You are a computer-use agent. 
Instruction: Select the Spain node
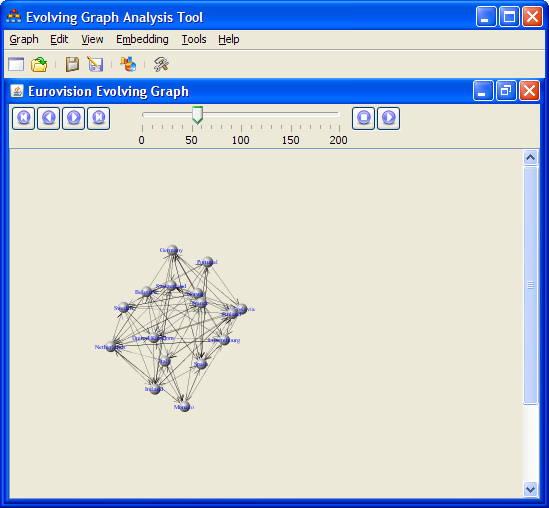click(201, 364)
